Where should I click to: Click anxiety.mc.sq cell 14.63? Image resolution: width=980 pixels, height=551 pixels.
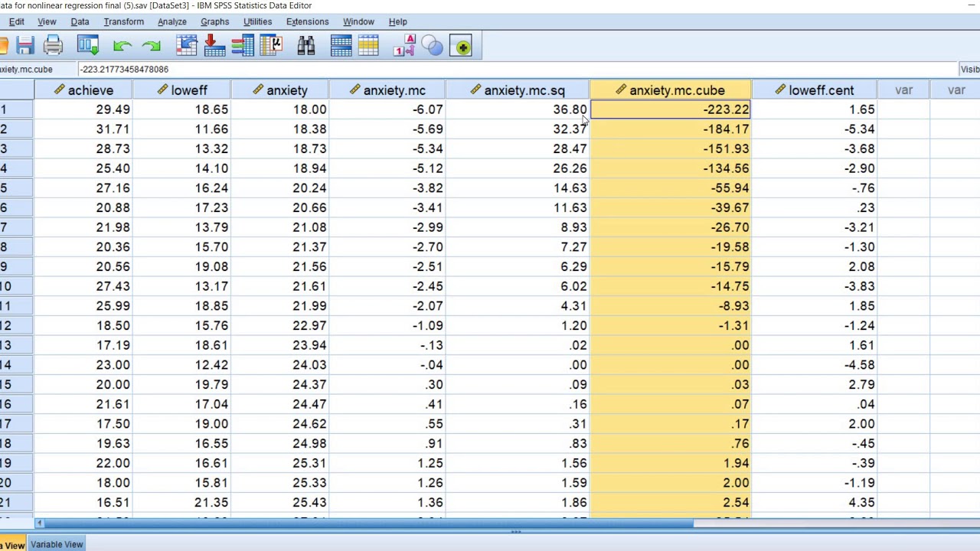coord(517,188)
